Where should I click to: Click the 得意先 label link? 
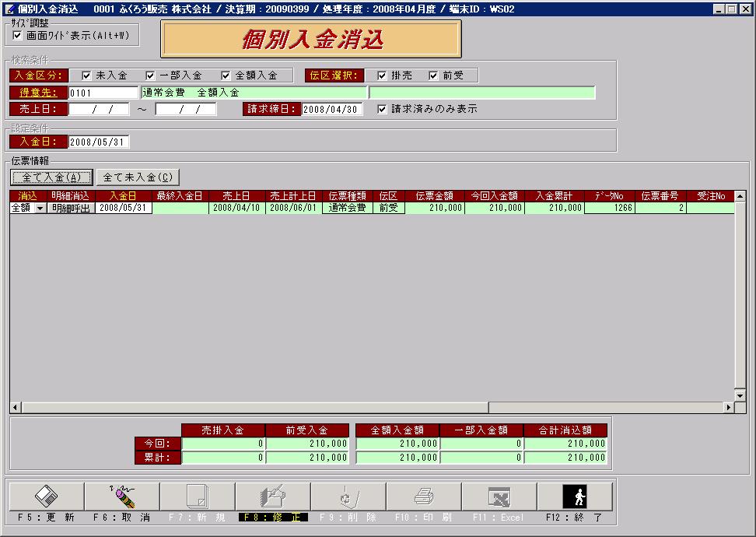click(x=38, y=93)
